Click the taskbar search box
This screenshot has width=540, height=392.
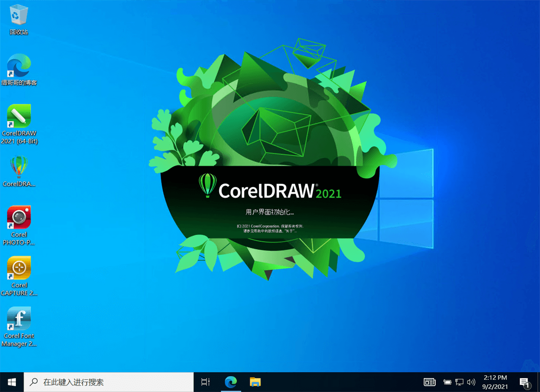pos(108,382)
